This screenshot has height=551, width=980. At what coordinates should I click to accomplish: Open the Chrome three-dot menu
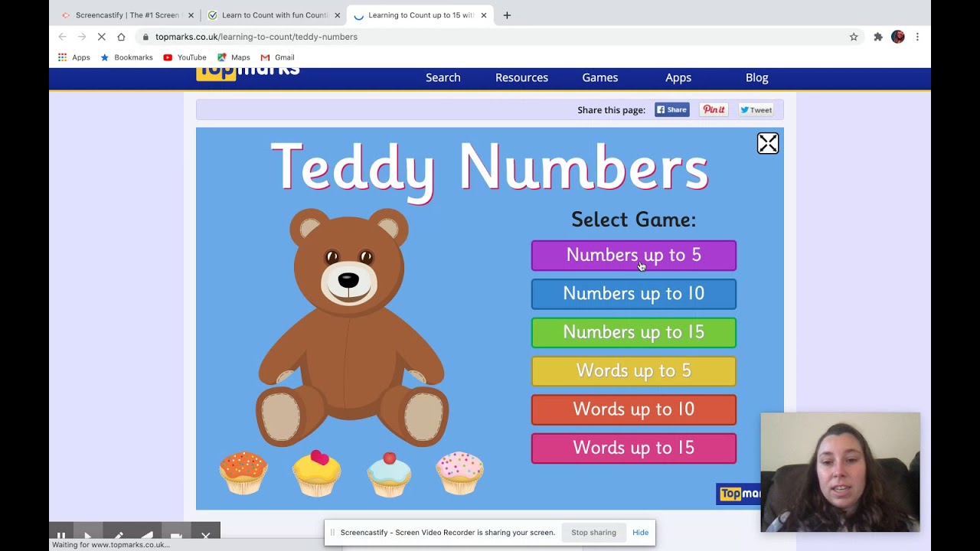(917, 37)
